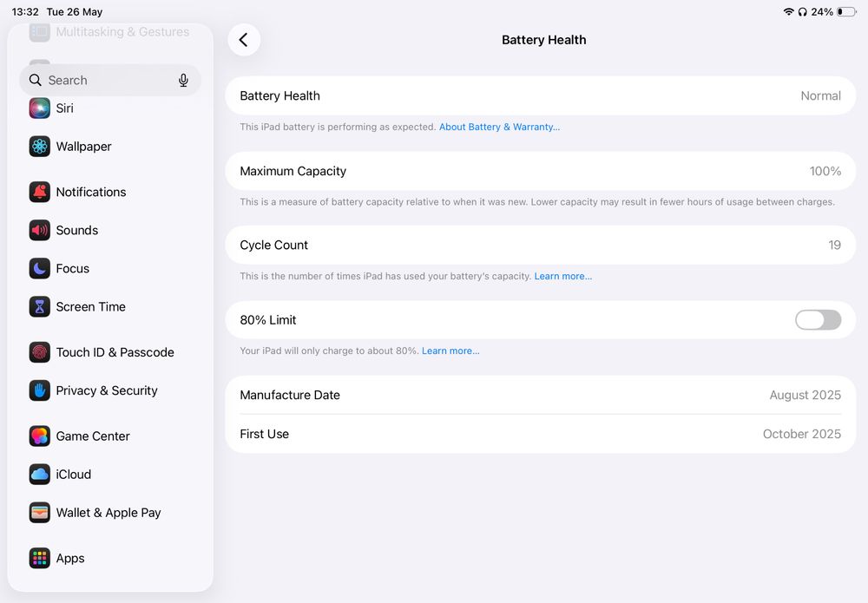The image size is (868, 603).
Task: Open Learn more link under Cycle Count
Action: click(x=563, y=276)
